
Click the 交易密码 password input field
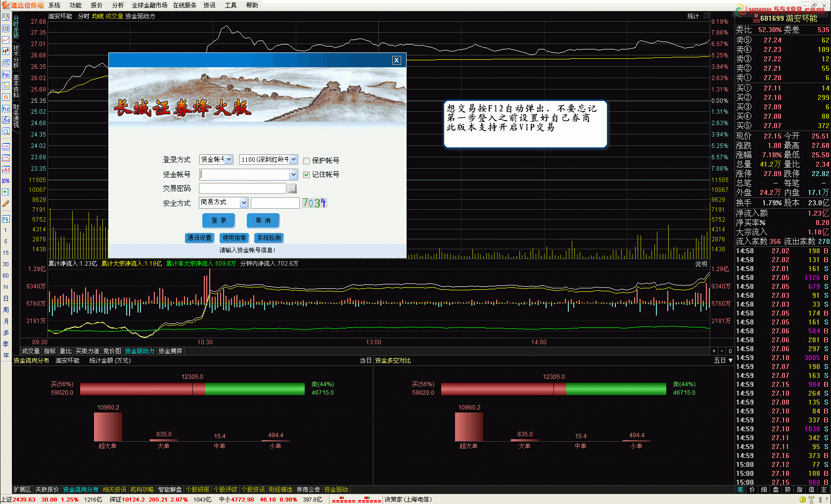[x=242, y=188]
